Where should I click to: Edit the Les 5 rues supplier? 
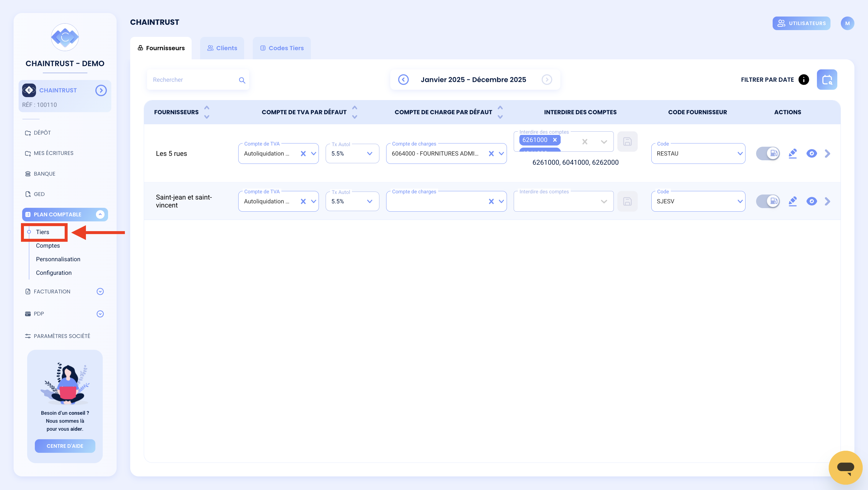792,154
